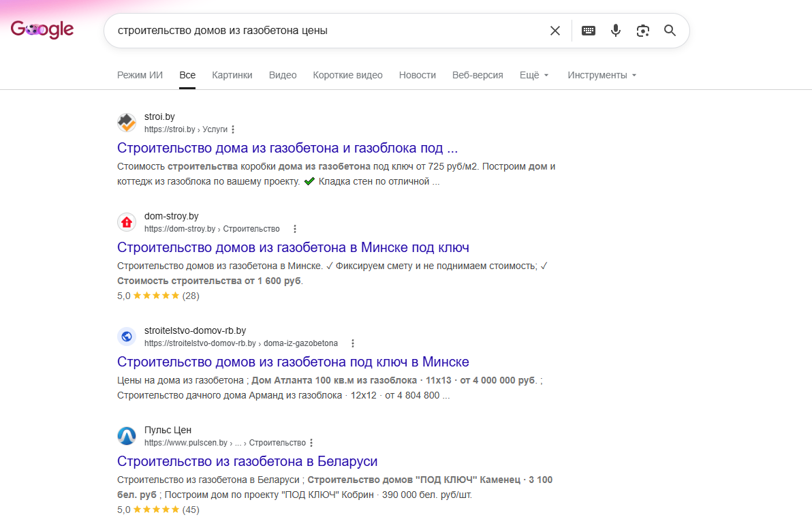Switch to Картинки tab

232,75
